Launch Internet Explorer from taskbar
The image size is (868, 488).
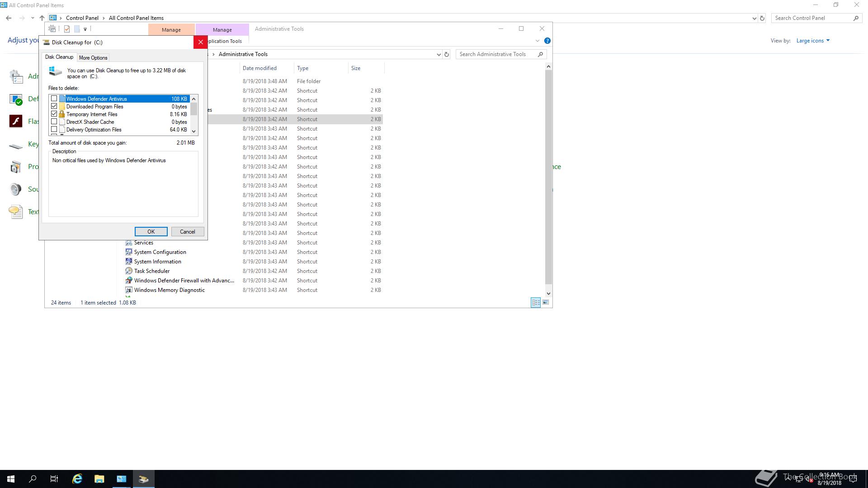[77, 479]
